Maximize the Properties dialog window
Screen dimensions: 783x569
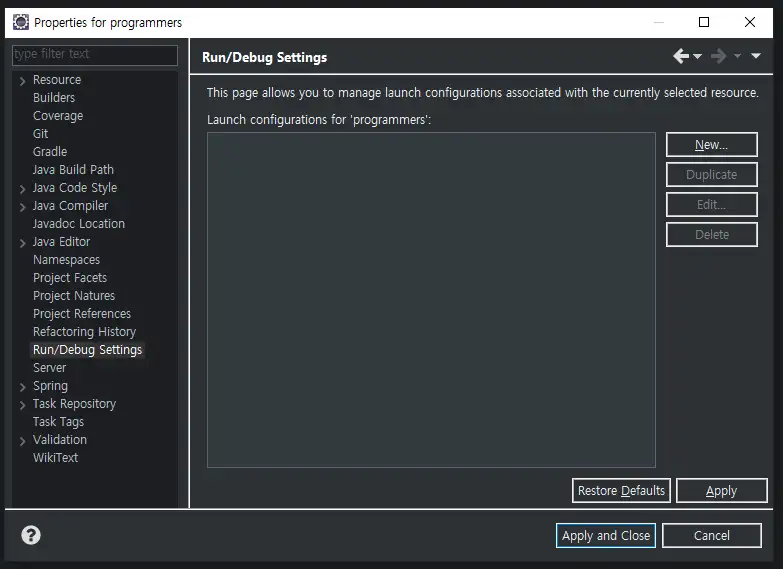coord(704,22)
